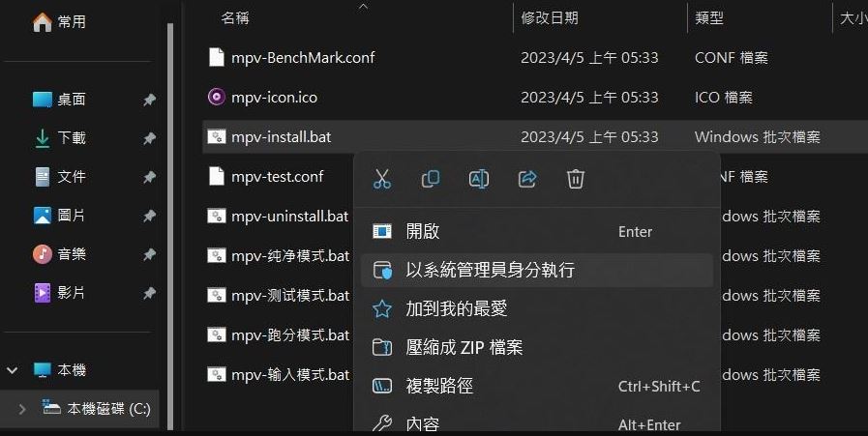Choose 開啟 in the context menu

click(537, 231)
